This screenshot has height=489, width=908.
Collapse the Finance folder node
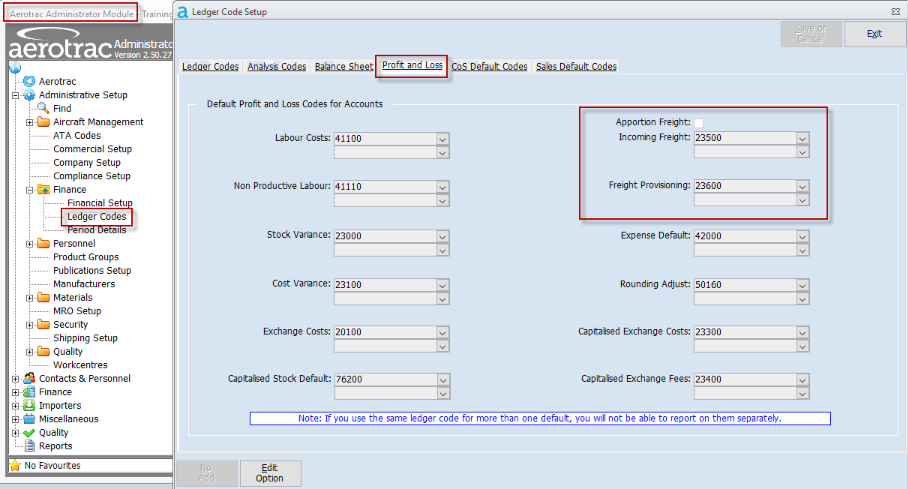[30, 189]
